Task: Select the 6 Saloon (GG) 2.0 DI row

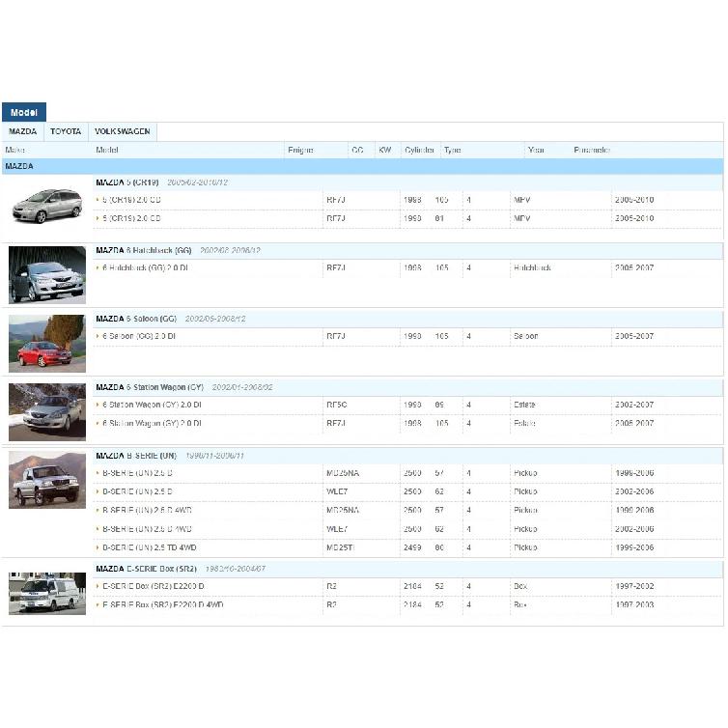Action: tap(407, 337)
